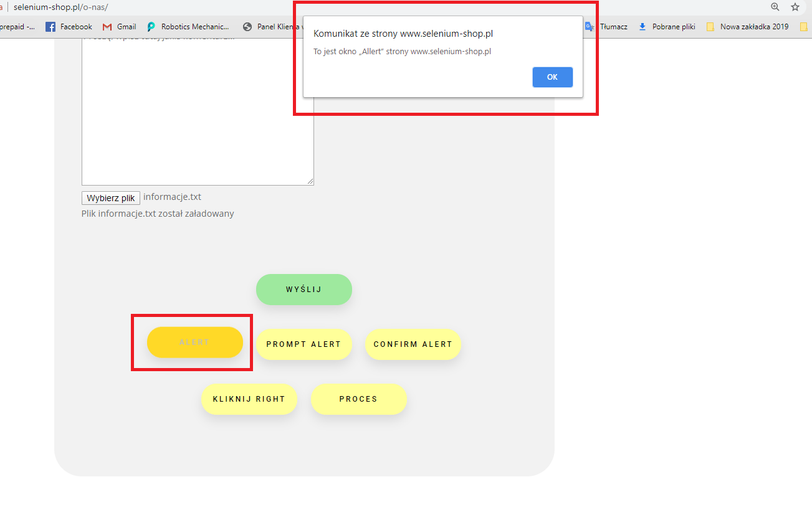812x520 pixels.
Task: Click the Wybierz plik file chooser button
Action: coord(111,198)
